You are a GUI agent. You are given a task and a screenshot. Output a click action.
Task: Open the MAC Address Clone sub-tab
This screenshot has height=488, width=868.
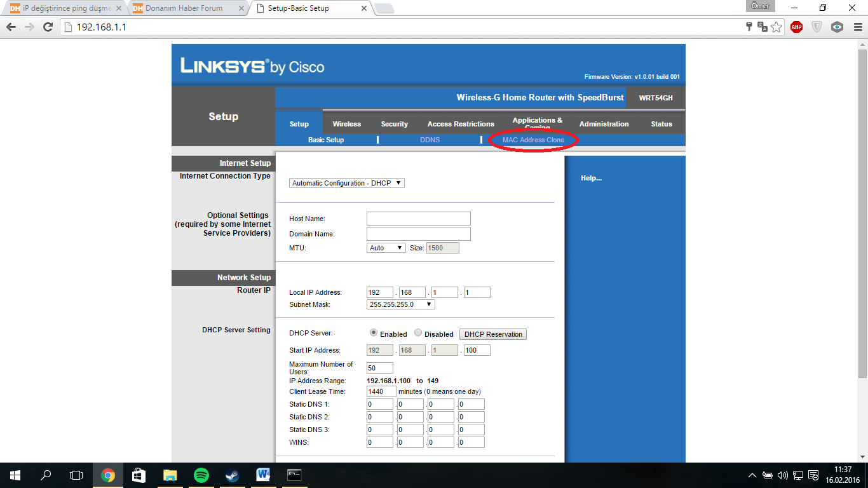(x=533, y=140)
